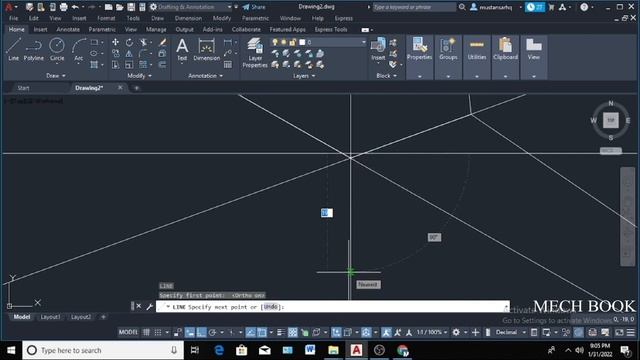
Task: Expand the Modify panel
Action: (140, 76)
